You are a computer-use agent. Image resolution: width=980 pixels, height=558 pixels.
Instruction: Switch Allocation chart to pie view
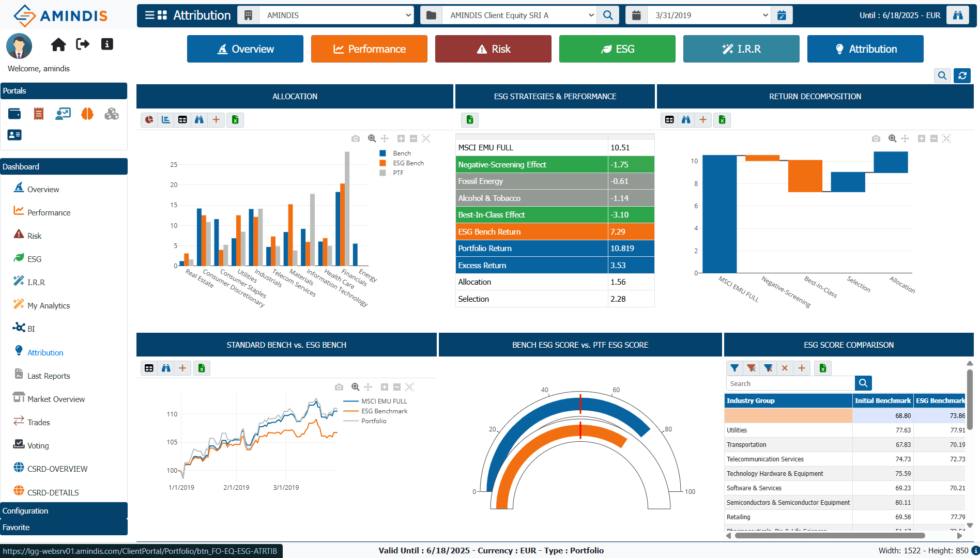pyautogui.click(x=149, y=120)
